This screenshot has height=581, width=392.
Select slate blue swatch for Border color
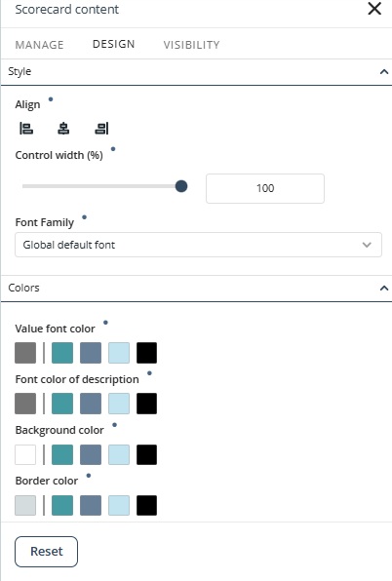point(91,505)
